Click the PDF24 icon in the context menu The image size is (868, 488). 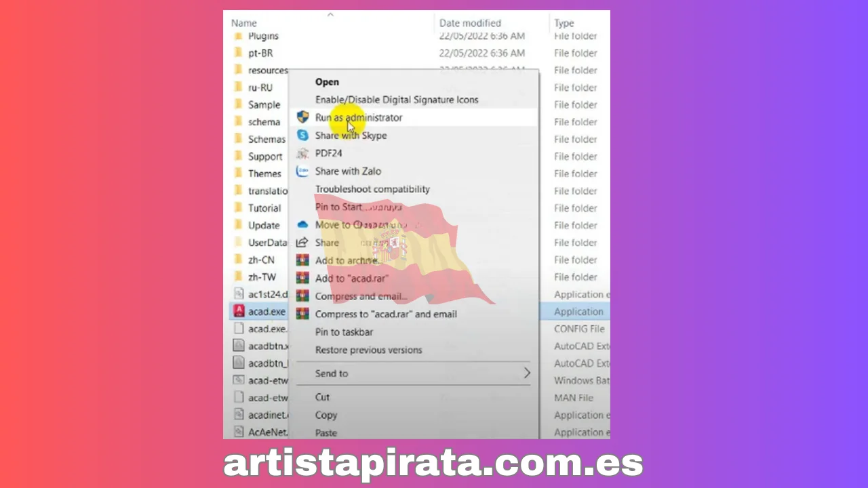coord(302,153)
